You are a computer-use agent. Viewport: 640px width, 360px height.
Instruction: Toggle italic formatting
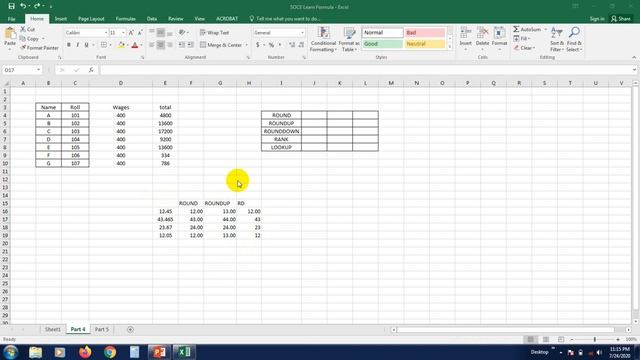pyautogui.click(x=78, y=45)
